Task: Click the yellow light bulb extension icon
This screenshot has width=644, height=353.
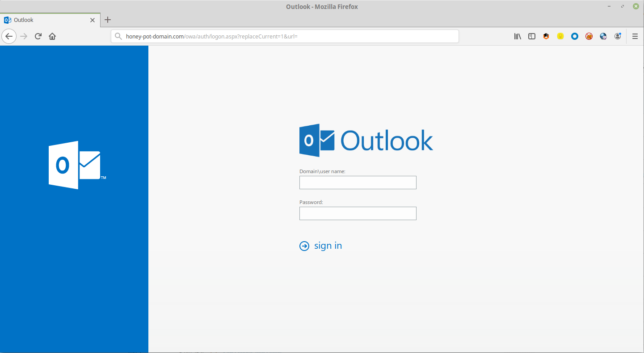Action: (x=560, y=36)
